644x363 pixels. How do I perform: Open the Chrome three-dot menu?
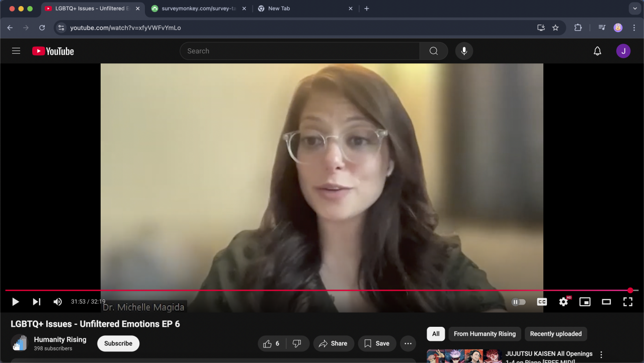[x=634, y=28]
